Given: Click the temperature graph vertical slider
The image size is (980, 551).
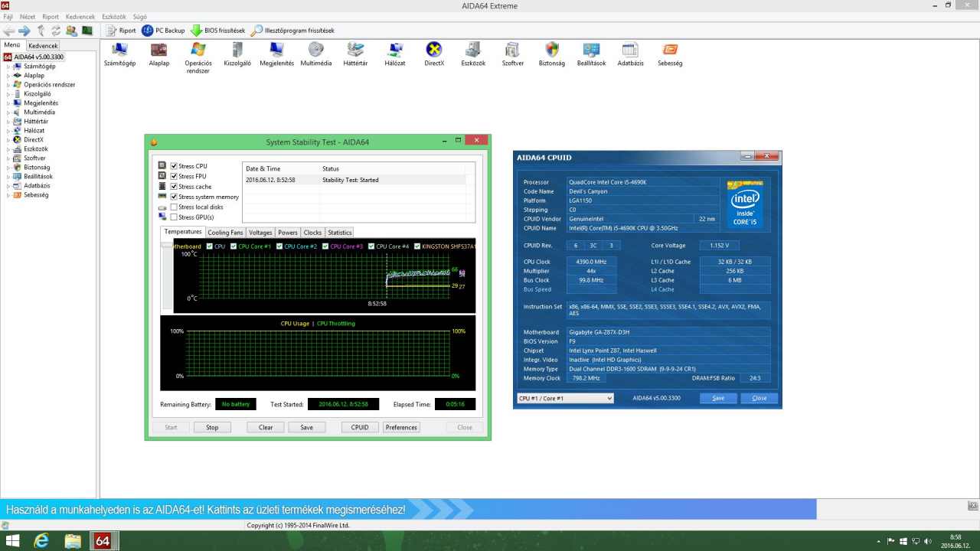Looking at the screenshot, I should (x=167, y=246).
